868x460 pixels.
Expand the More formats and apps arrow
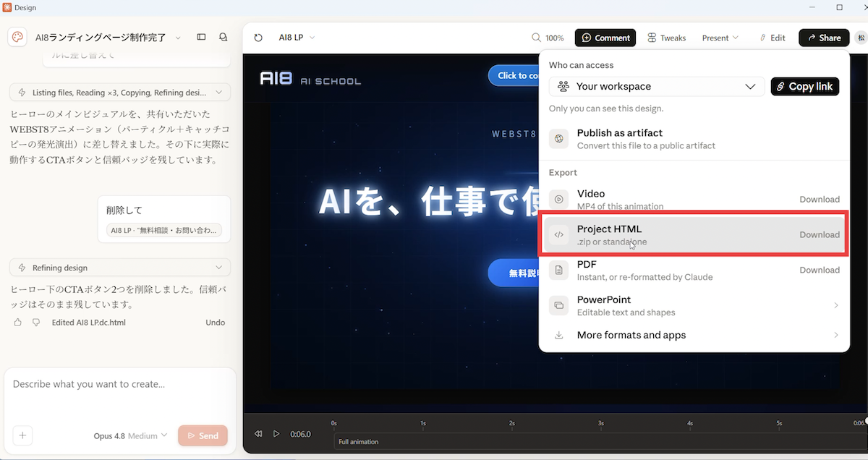point(836,335)
